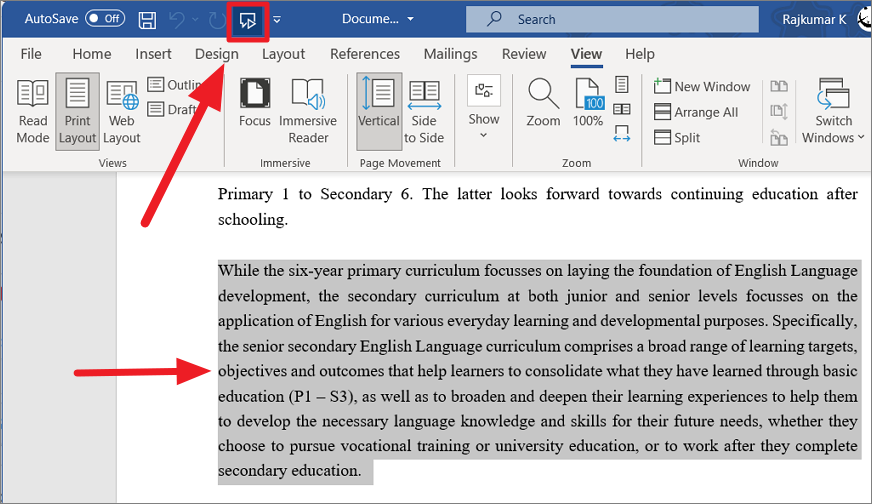Click the Rajkumar K account name
This screenshot has height=504, width=872.
(x=814, y=19)
